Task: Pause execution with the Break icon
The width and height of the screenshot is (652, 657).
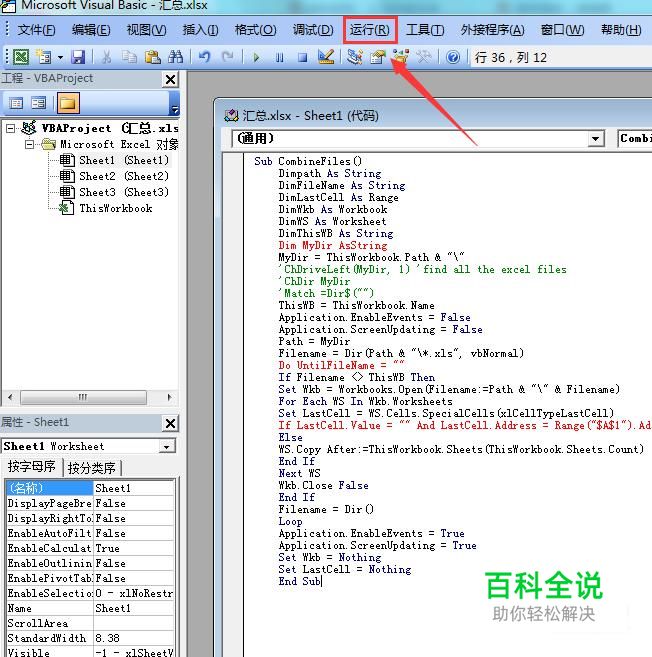Action: (279, 57)
